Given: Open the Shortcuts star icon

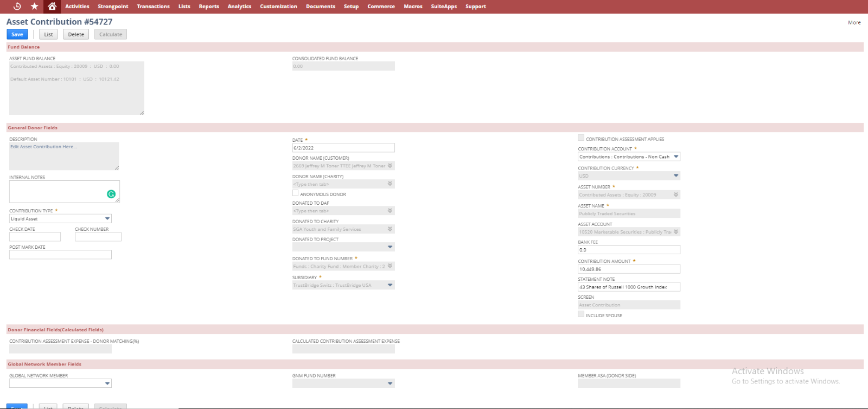Looking at the screenshot, I should pyautogui.click(x=34, y=7).
